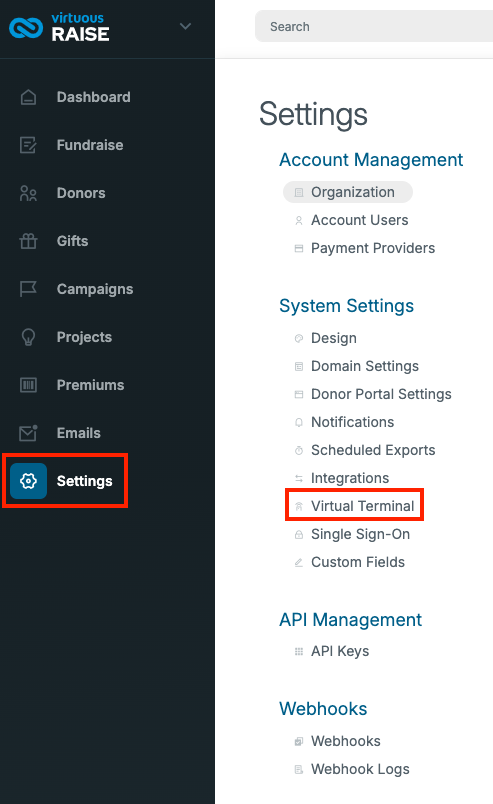Viewport: 493px width, 804px height.
Task: Click the System Settings heading
Action: 346,306
